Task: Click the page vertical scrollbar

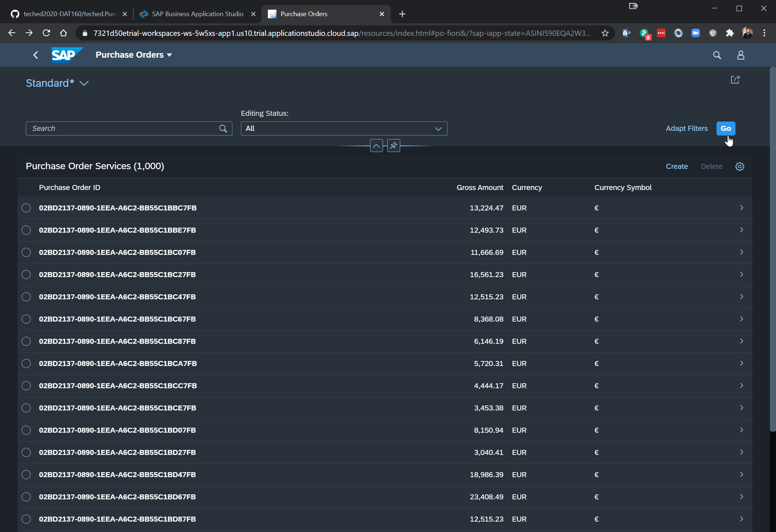Action: 773,249
